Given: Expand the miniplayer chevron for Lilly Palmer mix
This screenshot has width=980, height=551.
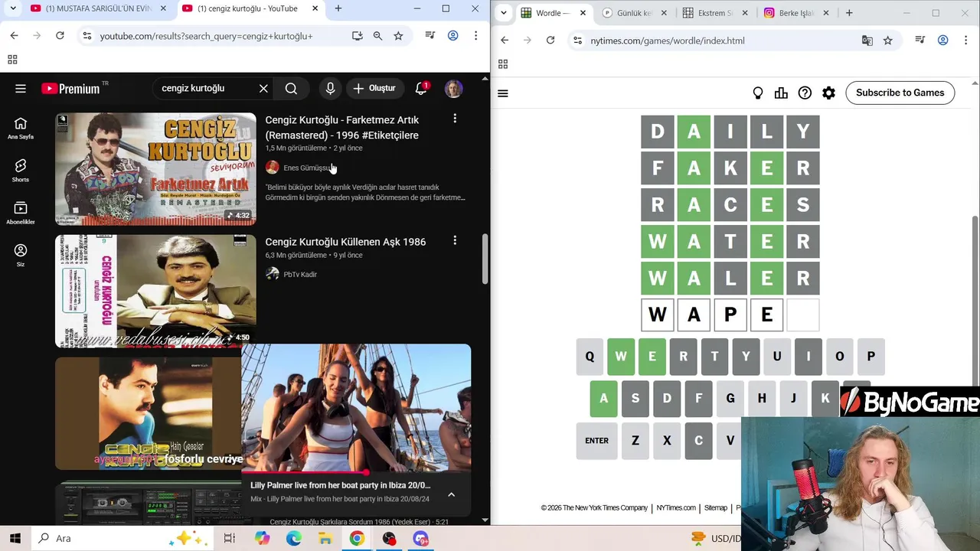Looking at the screenshot, I should click(451, 494).
